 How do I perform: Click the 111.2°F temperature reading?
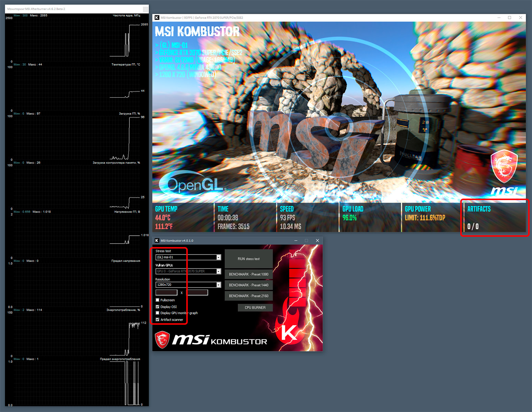coord(164,227)
